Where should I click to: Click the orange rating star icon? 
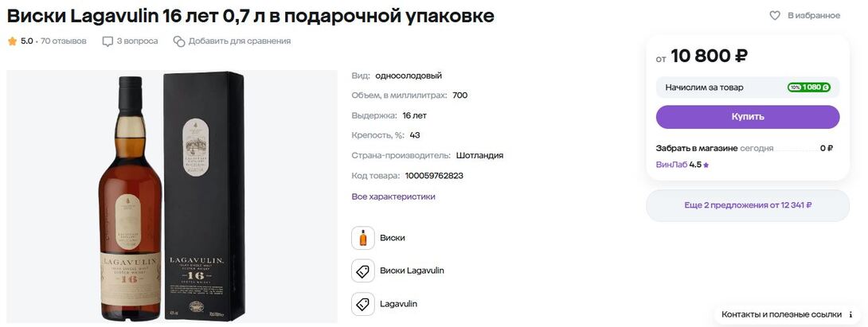(12, 41)
